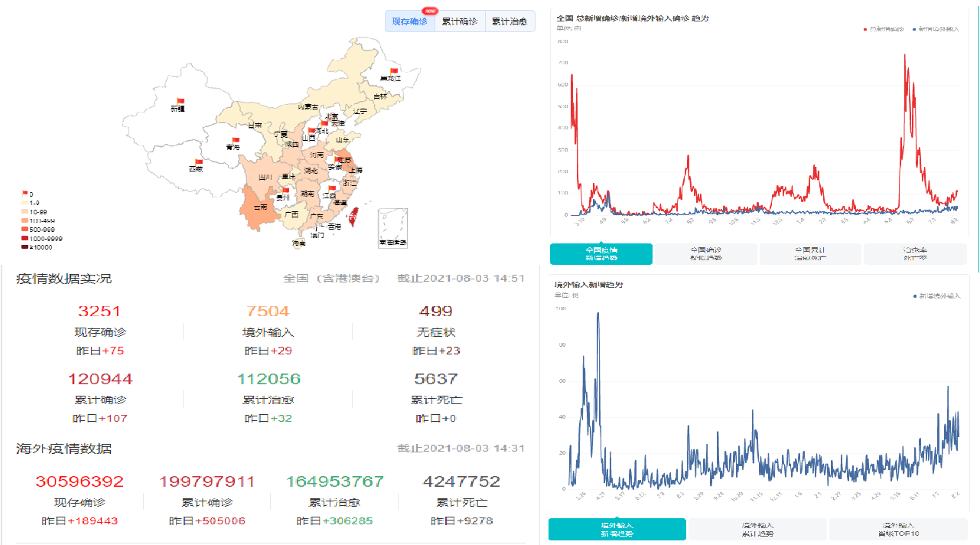
Task: Select the 现存确诊 map tab
Action: (x=410, y=21)
